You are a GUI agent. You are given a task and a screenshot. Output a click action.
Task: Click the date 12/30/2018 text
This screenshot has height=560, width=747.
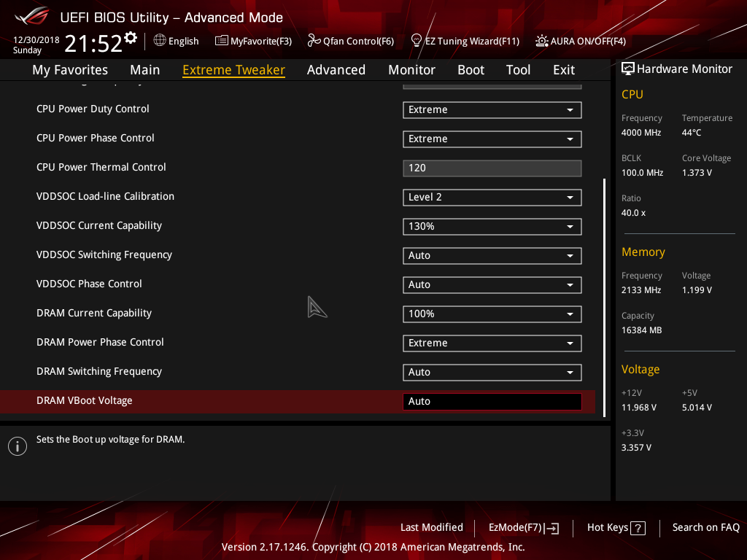click(x=36, y=40)
